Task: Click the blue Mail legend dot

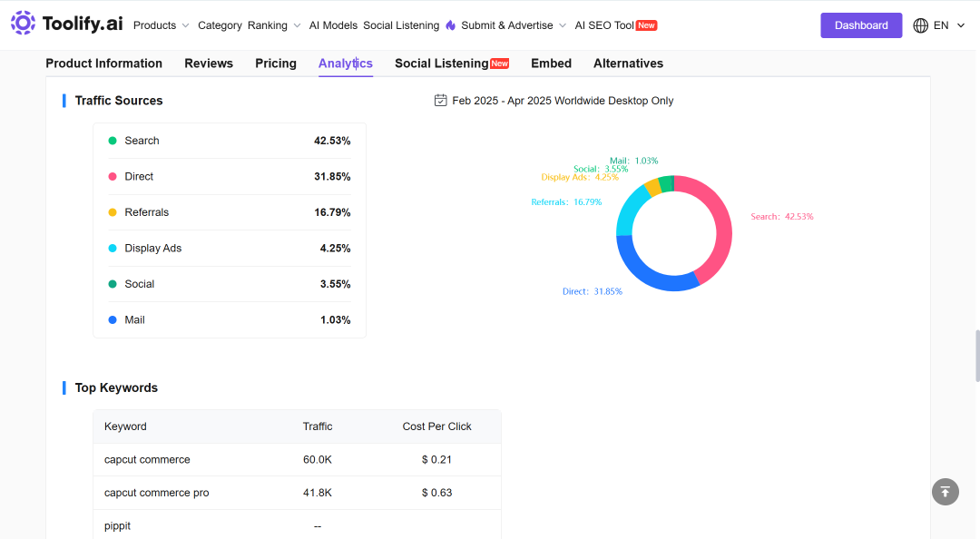Action: tap(113, 319)
